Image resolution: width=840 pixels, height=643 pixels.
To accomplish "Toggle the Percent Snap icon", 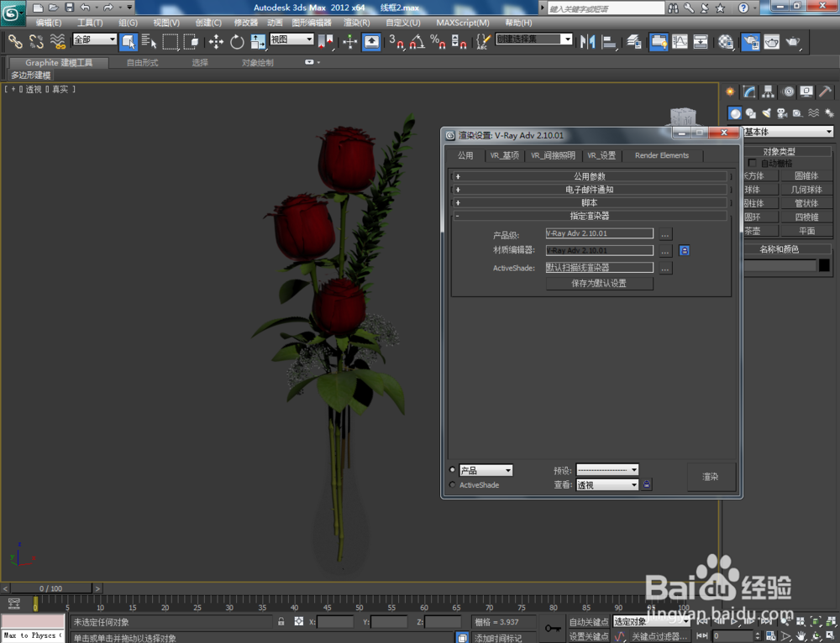I will [x=438, y=41].
